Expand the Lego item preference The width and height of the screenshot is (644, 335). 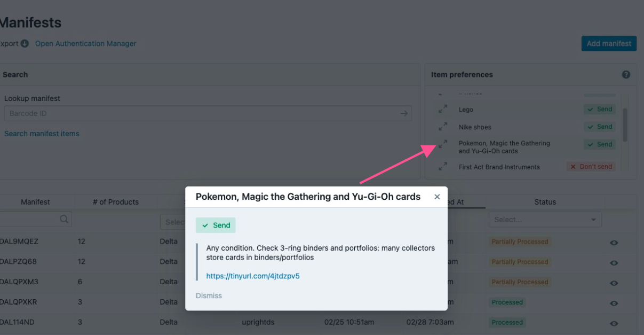[443, 110]
